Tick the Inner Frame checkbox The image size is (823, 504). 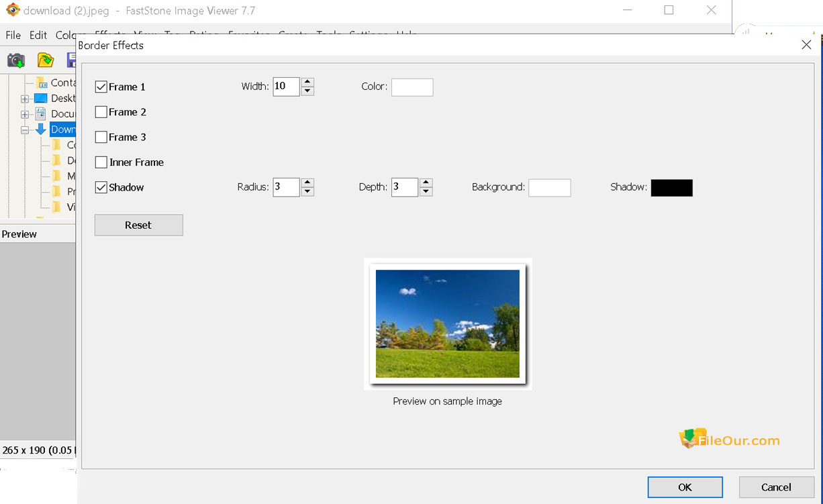click(x=101, y=162)
